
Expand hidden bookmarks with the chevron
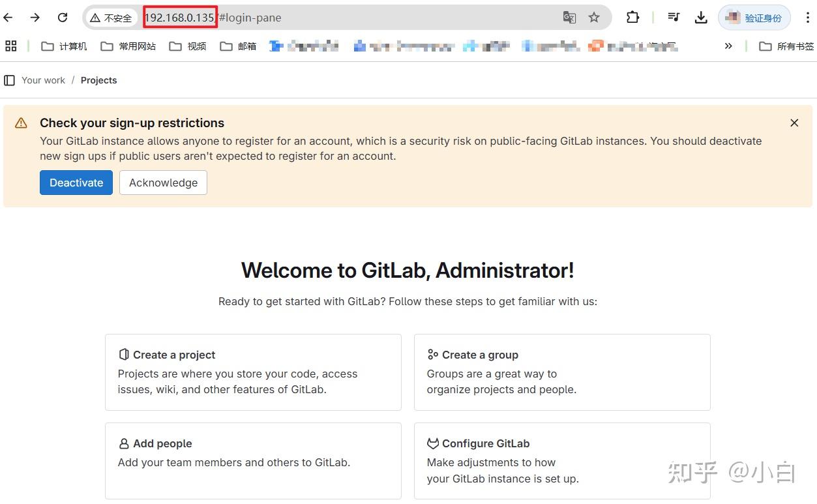[728, 46]
